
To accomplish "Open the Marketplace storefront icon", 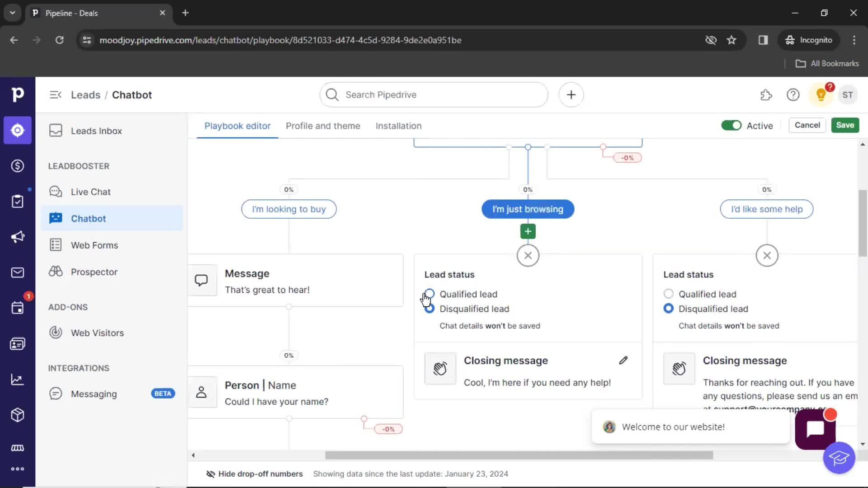I will click(17, 448).
